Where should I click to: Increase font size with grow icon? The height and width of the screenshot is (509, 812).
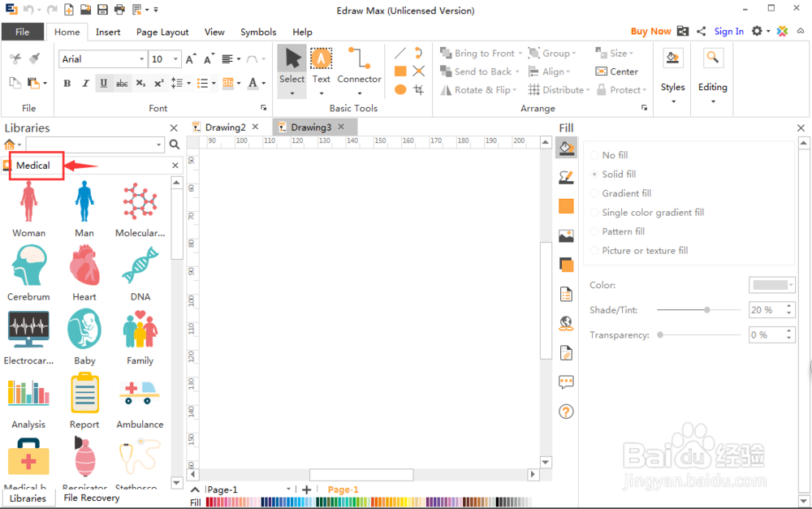pyautogui.click(x=191, y=59)
